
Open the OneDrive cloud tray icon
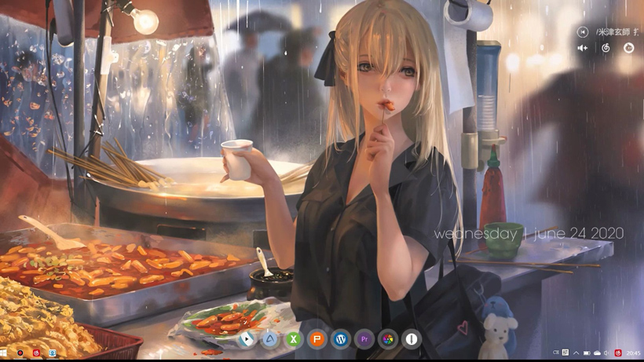pyautogui.click(x=597, y=353)
